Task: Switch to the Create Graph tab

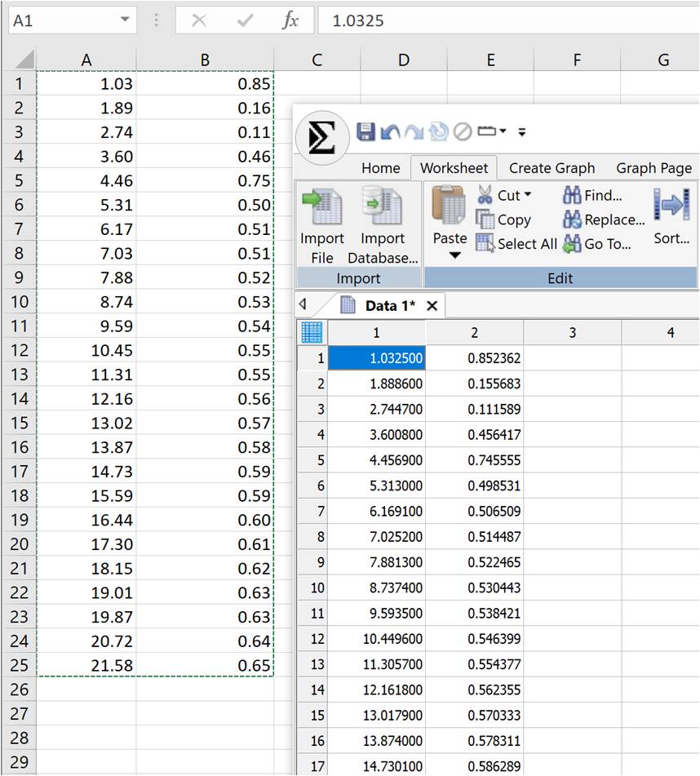Action: click(x=552, y=168)
